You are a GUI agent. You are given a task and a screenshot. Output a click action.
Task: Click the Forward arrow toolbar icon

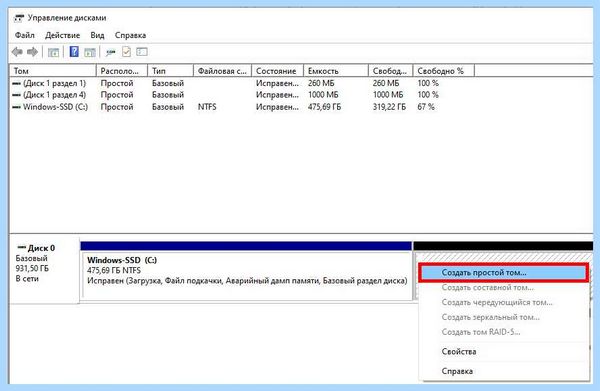pos(33,52)
